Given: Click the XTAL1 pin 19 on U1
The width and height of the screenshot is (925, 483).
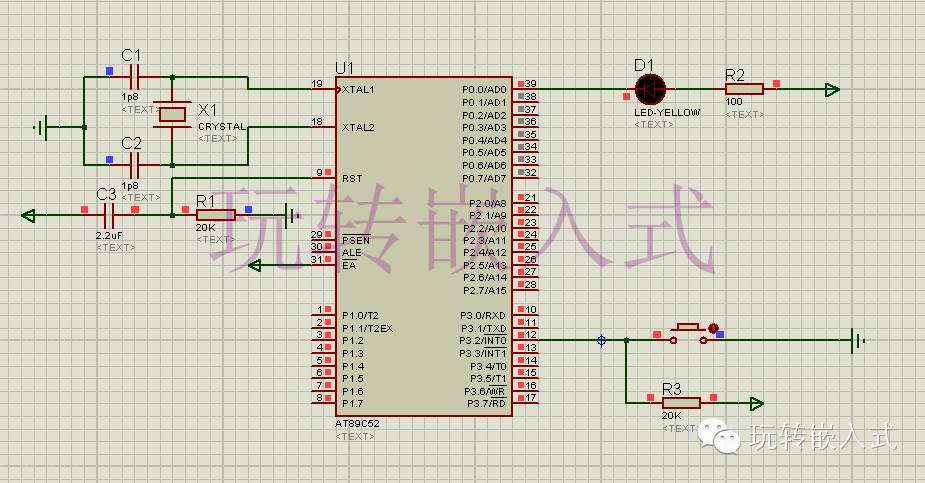Looking at the screenshot, I should tap(323, 89).
